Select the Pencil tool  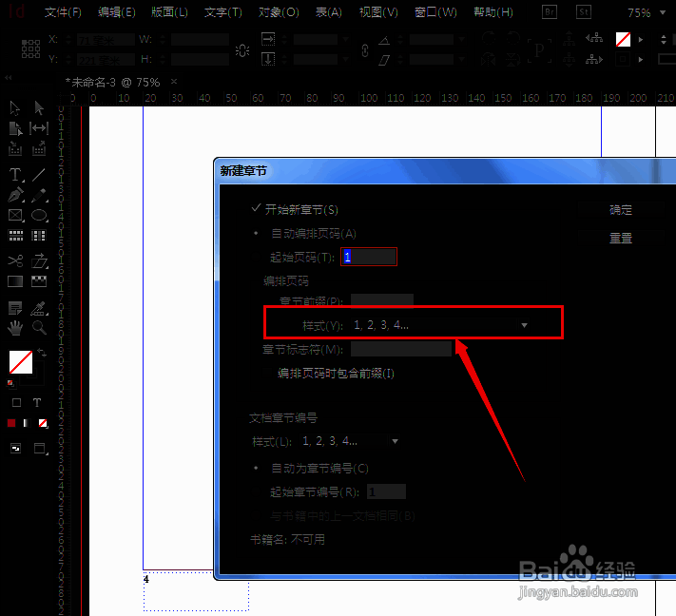[39, 195]
